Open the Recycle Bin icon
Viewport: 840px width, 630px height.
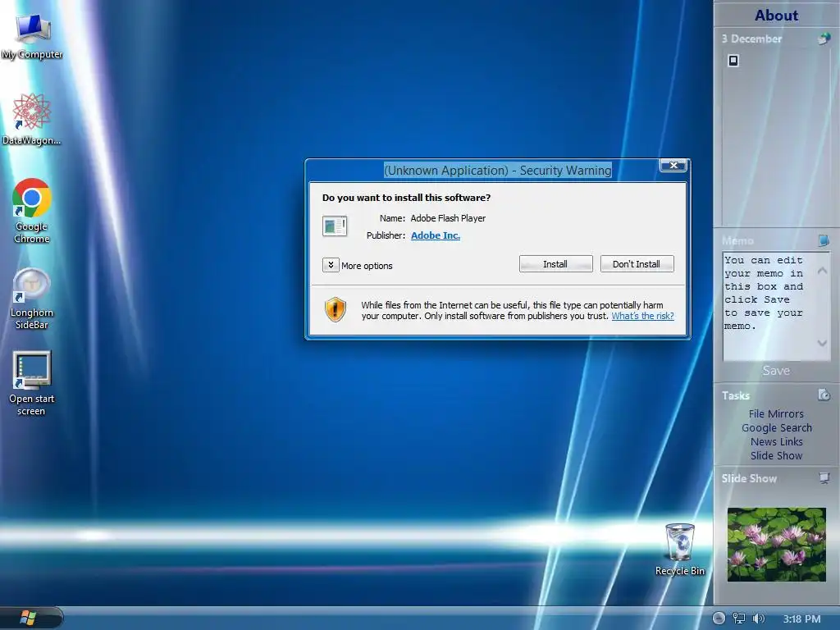click(x=680, y=550)
